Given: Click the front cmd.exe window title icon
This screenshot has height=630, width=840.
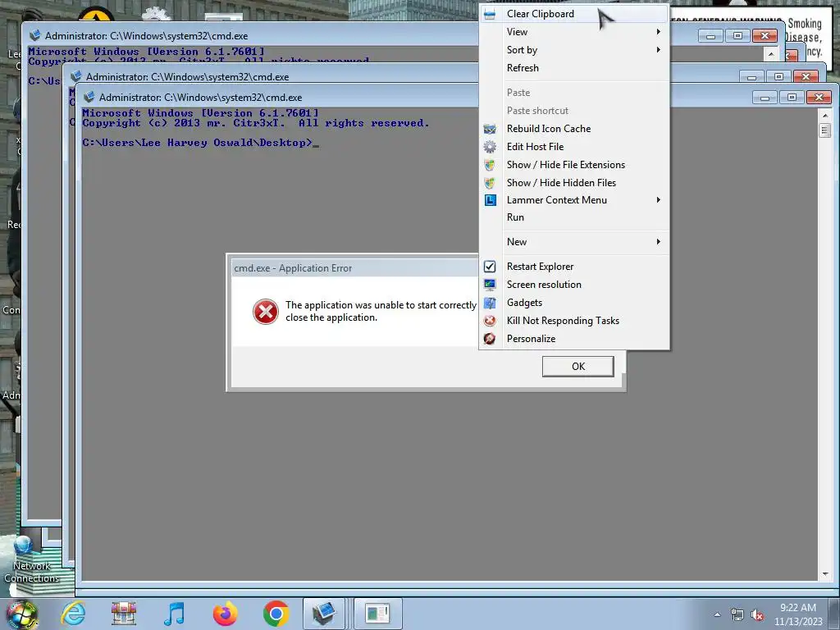Looking at the screenshot, I should [89, 97].
